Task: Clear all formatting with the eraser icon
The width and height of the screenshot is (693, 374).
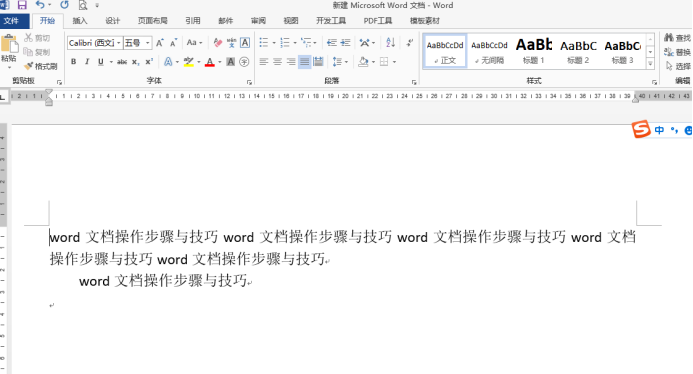Action: pyautogui.click(x=217, y=43)
